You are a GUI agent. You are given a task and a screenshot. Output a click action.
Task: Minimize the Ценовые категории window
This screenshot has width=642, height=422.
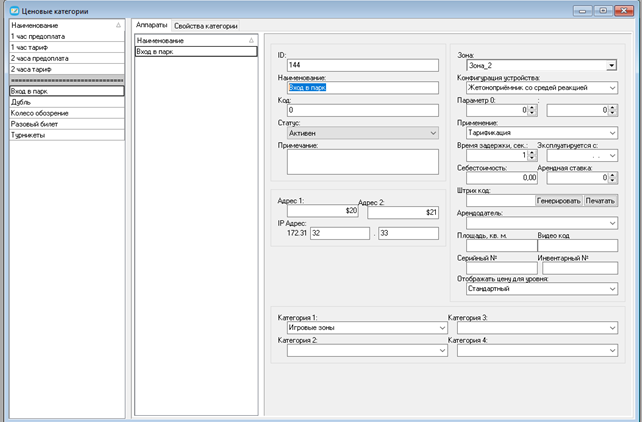(x=583, y=11)
